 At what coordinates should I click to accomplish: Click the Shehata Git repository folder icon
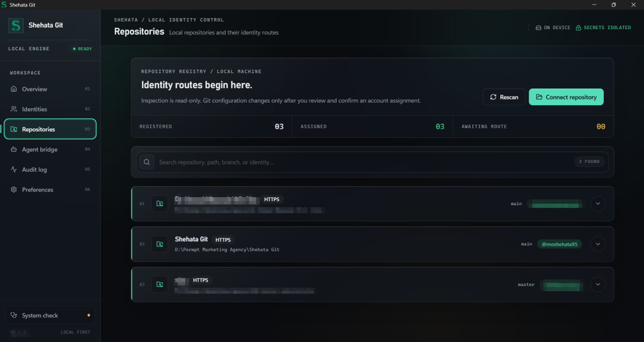(x=159, y=244)
